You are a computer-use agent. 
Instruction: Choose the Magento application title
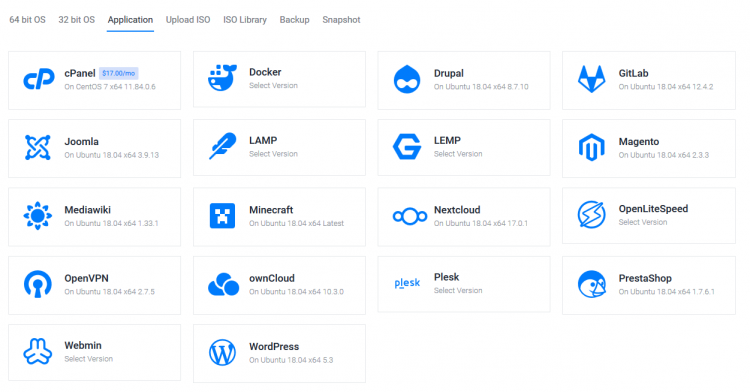(639, 142)
